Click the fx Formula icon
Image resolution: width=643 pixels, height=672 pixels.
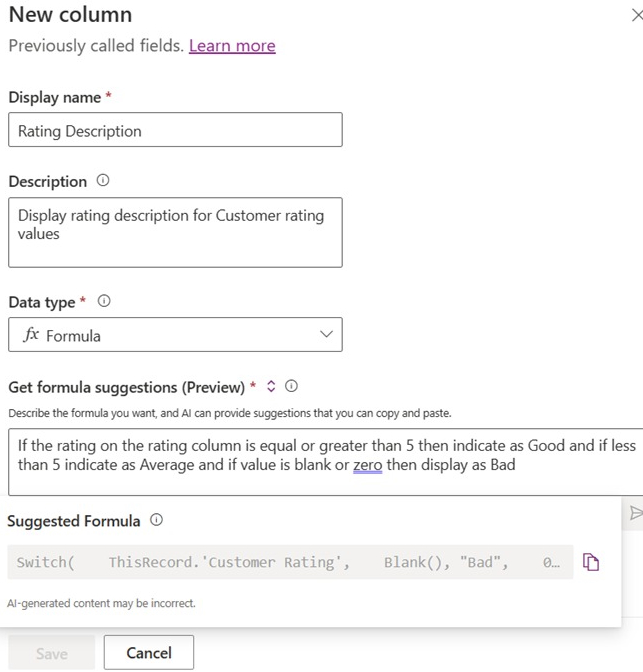[31, 336]
